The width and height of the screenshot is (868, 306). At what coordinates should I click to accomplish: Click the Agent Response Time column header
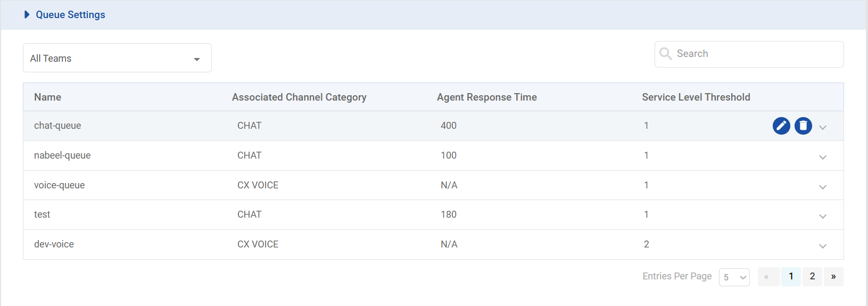[486, 97]
